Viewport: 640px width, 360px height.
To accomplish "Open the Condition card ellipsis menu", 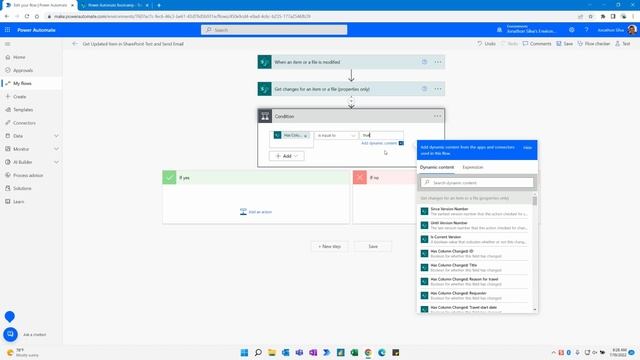I will click(x=438, y=116).
